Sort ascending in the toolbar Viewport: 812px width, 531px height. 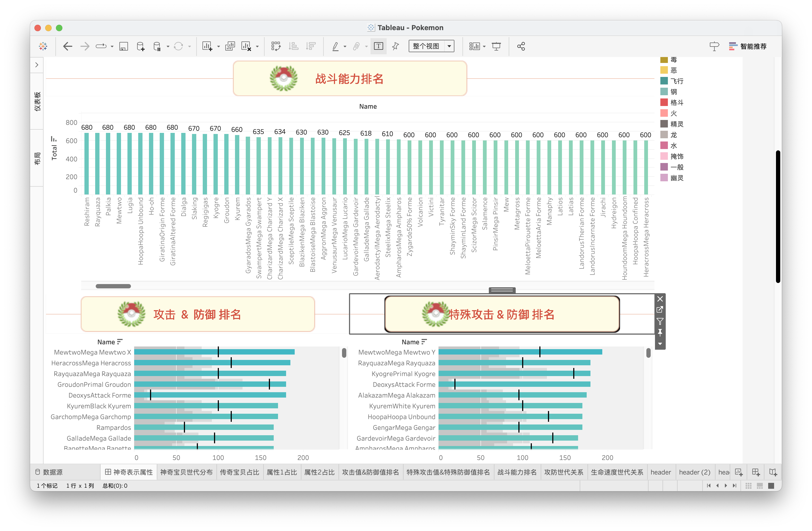(293, 46)
